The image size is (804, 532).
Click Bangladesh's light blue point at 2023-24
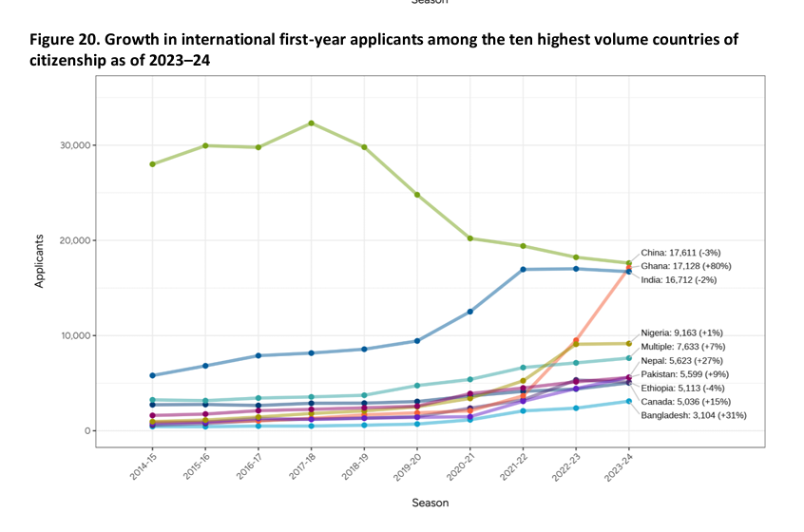(628, 401)
